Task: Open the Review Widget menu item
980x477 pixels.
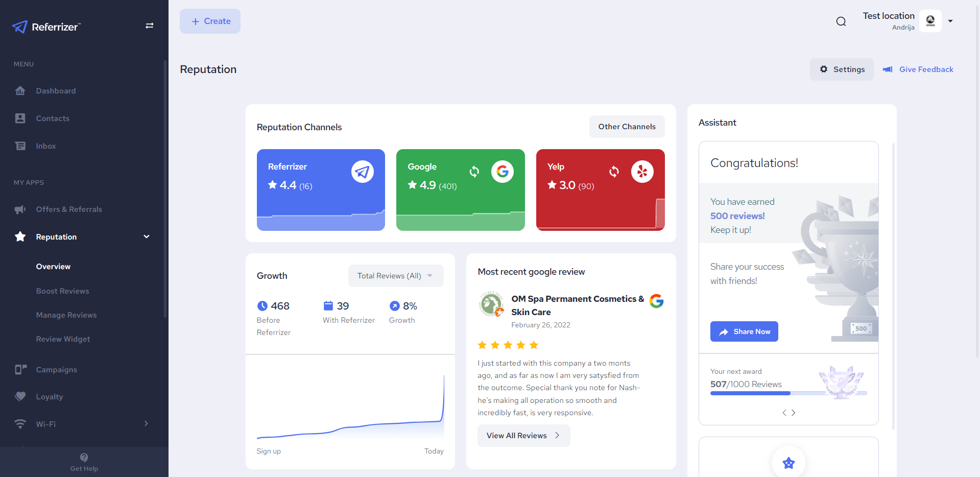Action: (63, 339)
